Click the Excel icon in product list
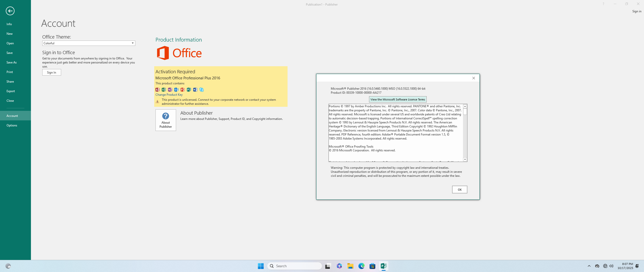644x272 pixels. pos(164,90)
